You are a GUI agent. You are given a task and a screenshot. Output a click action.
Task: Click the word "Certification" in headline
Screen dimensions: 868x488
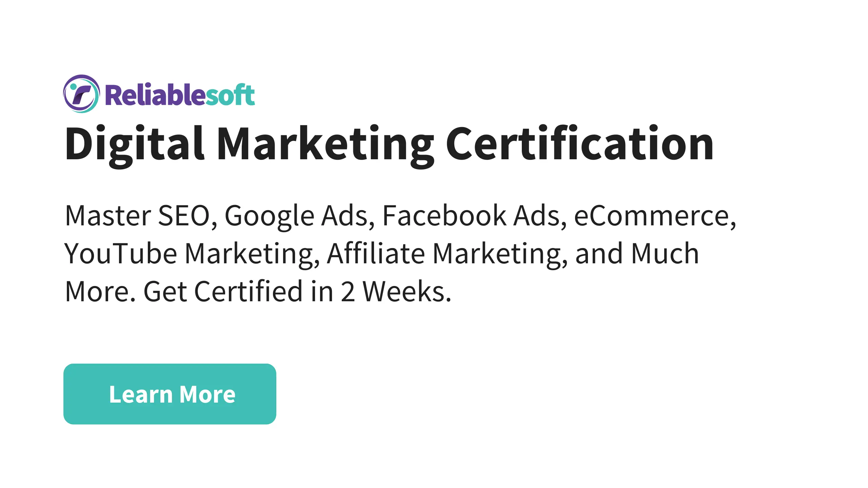(580, 144)
